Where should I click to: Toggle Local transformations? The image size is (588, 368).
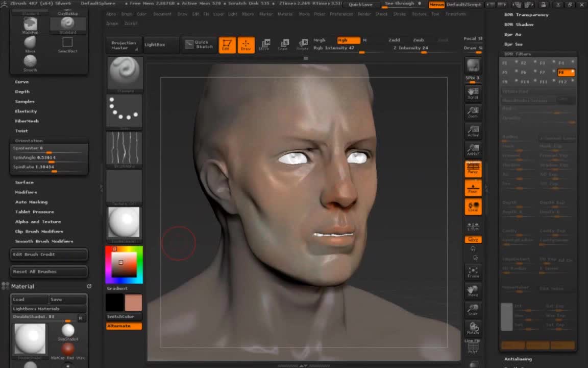(473, 206)
